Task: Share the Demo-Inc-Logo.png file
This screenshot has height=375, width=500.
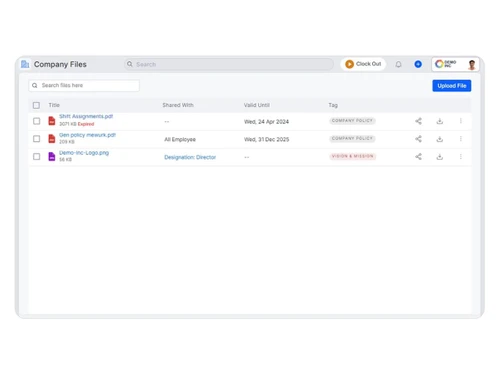Action: click(x=418, y=156)
